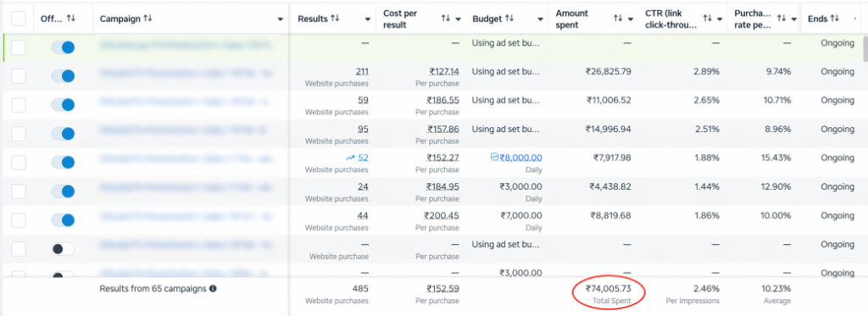
Task: Open the 95 website purchases result link
Action: (364, 129)
